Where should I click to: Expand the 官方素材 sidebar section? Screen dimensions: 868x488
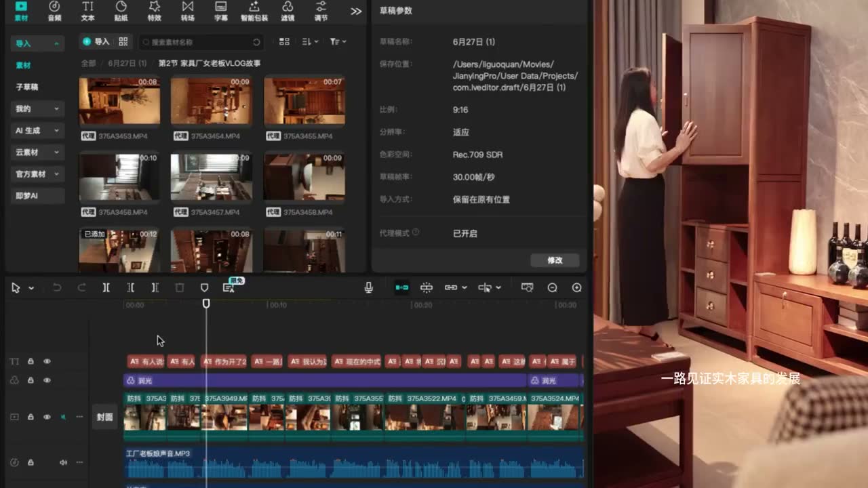pos(37,174)
